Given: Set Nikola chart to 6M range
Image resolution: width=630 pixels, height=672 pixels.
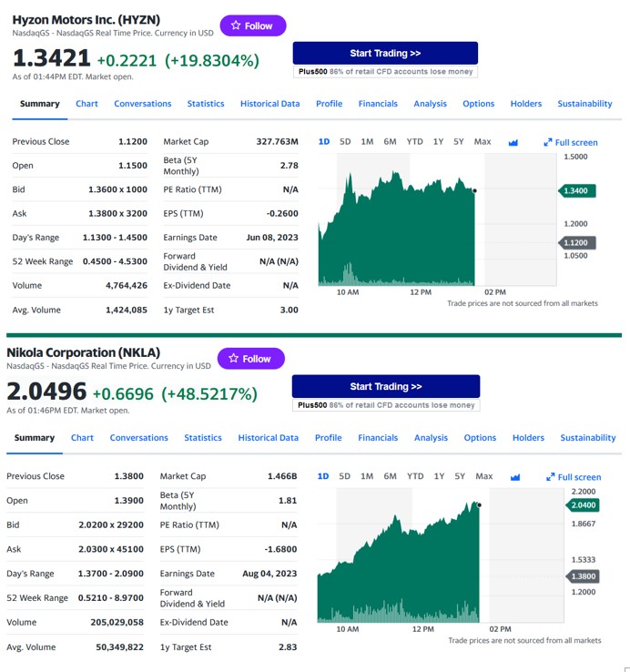Looking at the screenshot, I should [390, 476].
